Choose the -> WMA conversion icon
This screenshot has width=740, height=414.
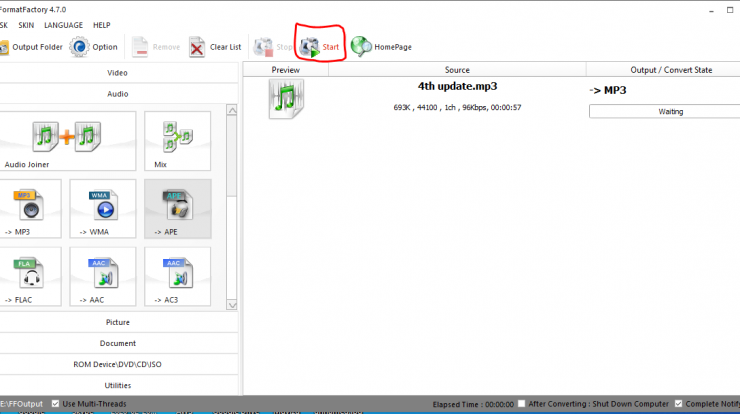coord(103,209)
